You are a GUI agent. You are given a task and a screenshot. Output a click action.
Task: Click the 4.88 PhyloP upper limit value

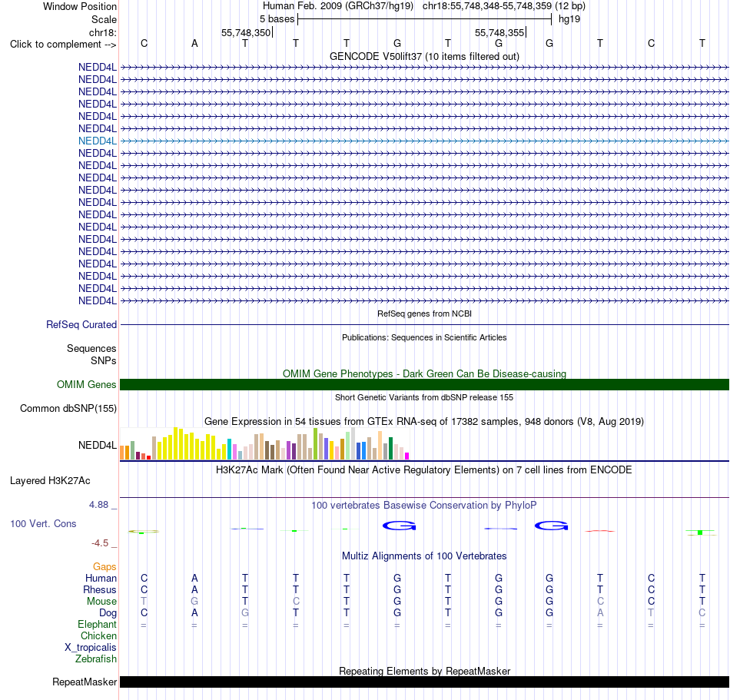click(x=98, y=505)
